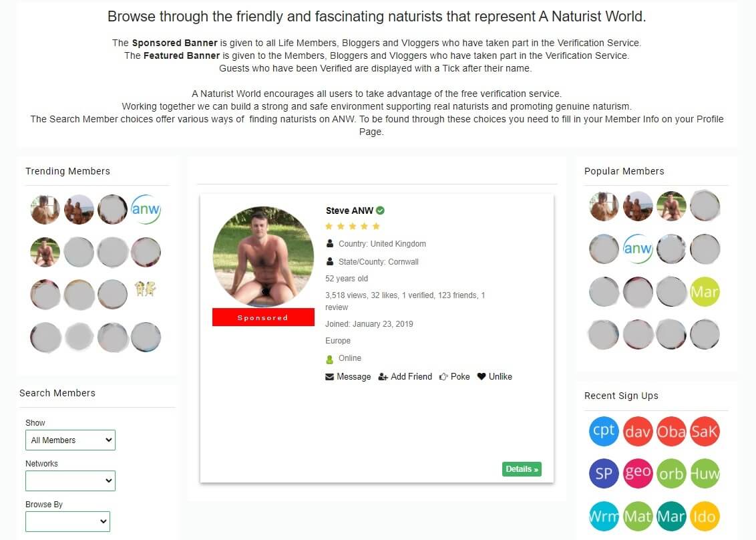
Task: Click the anw logo in Popular Members
Action: pos(637,249)
